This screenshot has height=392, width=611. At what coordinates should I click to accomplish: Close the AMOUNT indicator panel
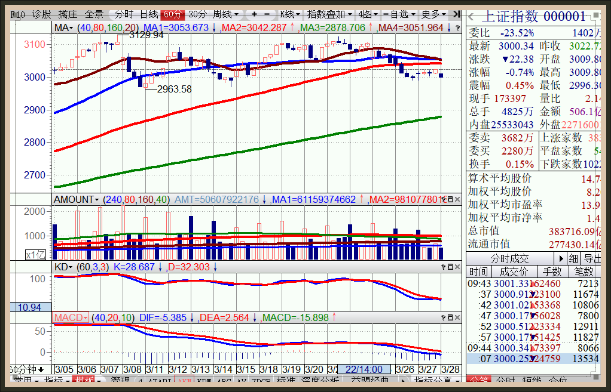point(457,200)
